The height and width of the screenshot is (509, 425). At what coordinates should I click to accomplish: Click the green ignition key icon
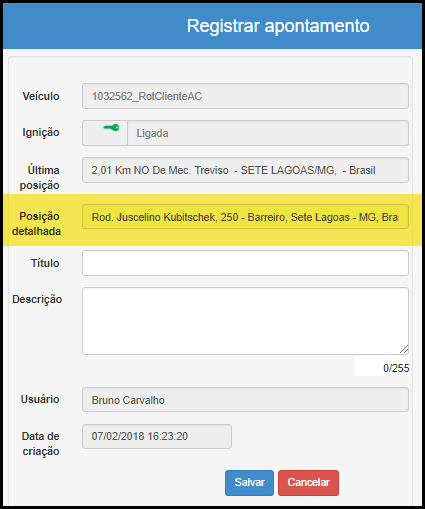tap(111, 128)
